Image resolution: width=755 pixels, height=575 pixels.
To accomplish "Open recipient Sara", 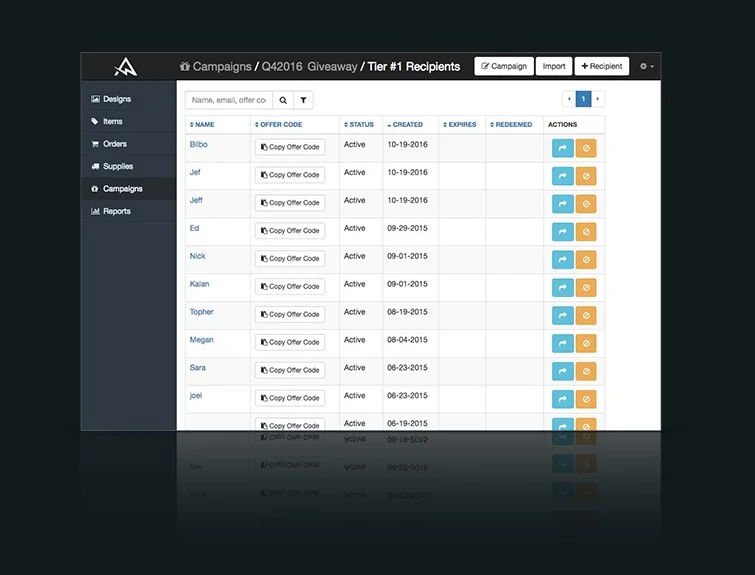I will [197, 368].
